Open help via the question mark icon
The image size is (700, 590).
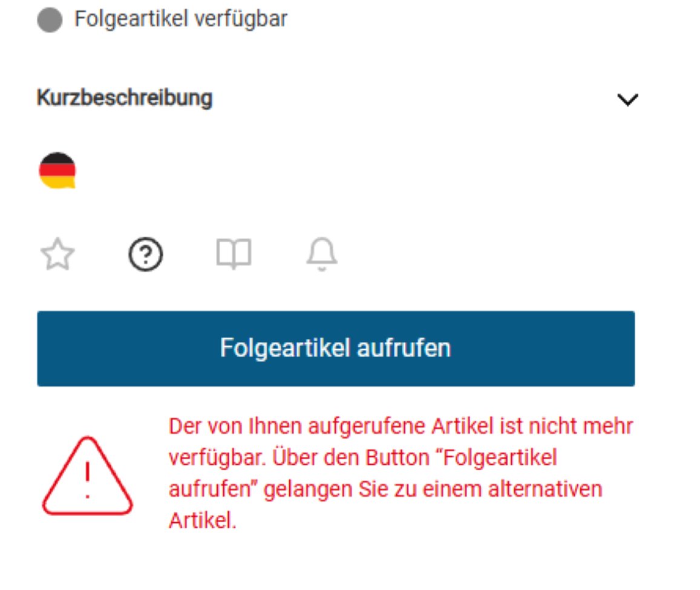tap(146, 254)
